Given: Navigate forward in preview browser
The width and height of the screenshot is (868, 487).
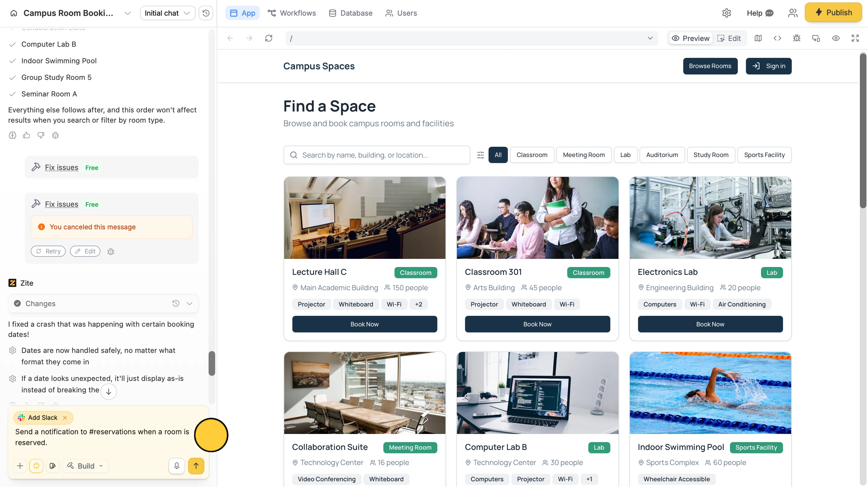Looking at the screenshot, I should click(249, 38).
